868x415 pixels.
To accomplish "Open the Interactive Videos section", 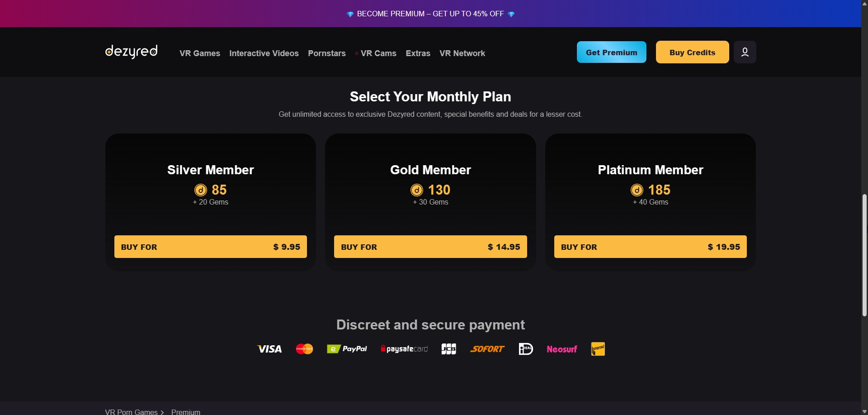I will tap(264, 53).
